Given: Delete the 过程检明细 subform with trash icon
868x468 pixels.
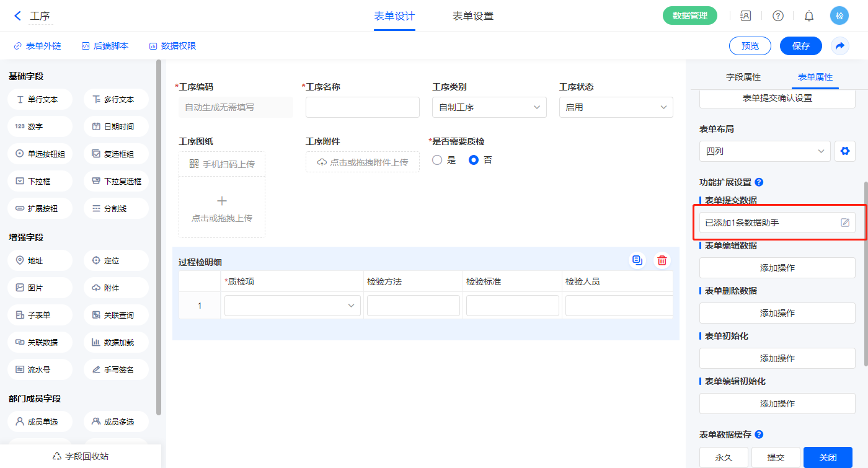Looking at the screenshot, I should coord(662,260).
